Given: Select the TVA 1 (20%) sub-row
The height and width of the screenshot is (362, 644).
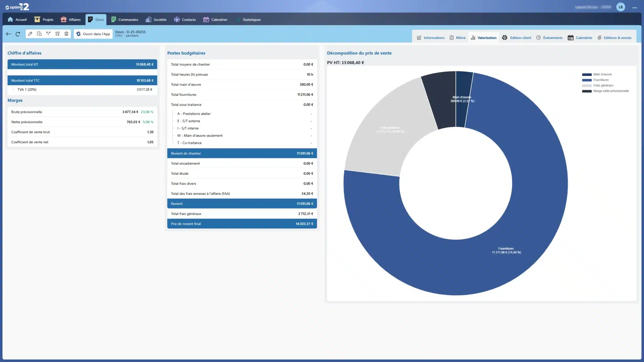Looking at the screenshot, I should pyautogui.click(x=27, y=90).
